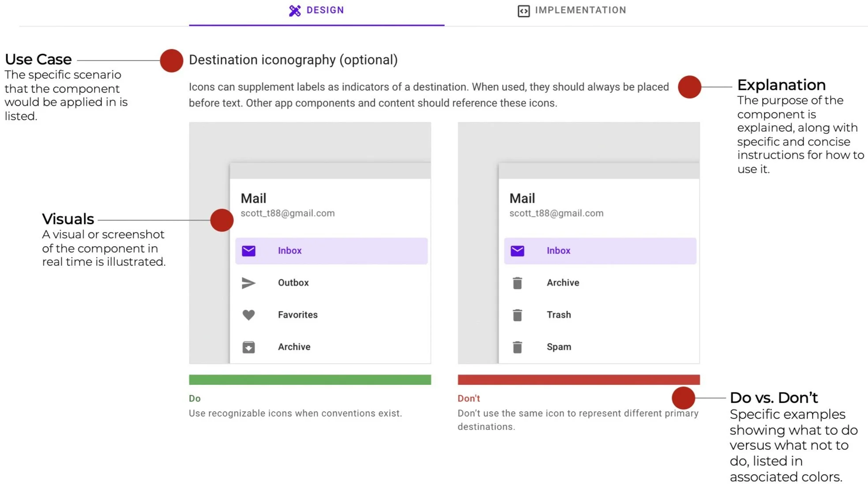The image size is (868, 484).
Task: Select Favorites in the left mail drawer
Action: pos(297,315)
